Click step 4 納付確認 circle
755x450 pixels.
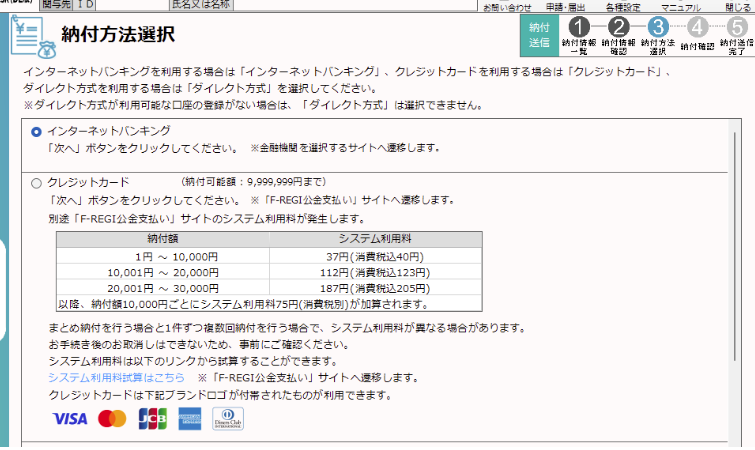click(697, 28)
